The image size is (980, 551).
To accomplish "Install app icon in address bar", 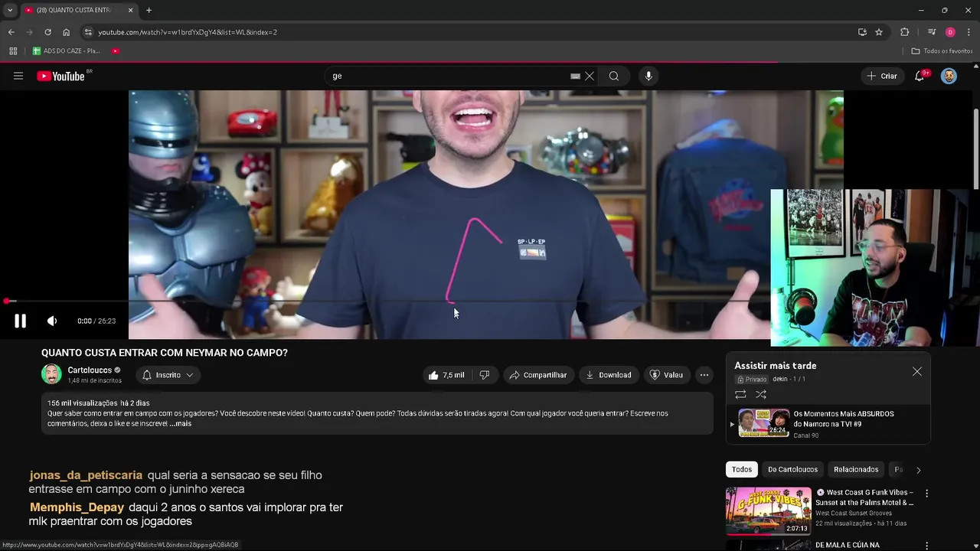I will point(862,32).
